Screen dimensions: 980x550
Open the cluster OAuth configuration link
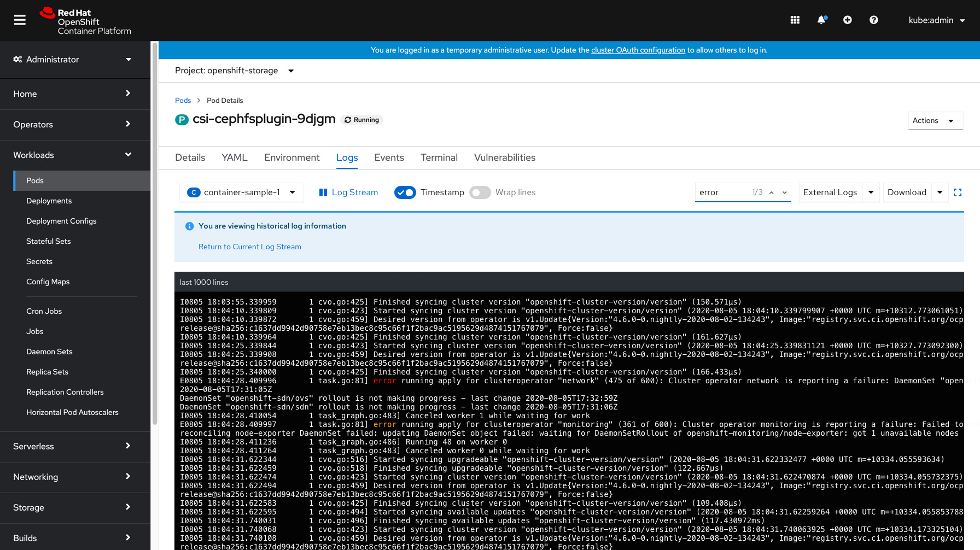(638, 50)
